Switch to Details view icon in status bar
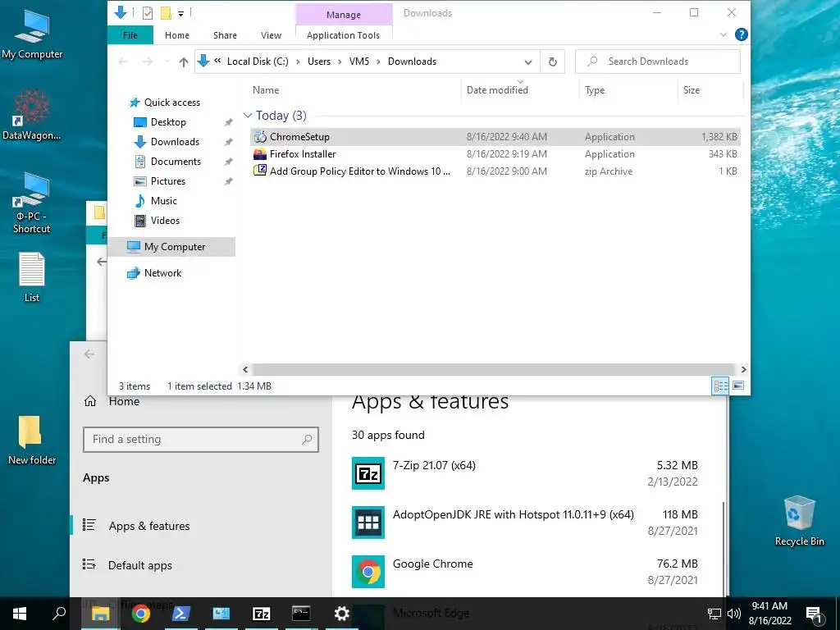Screen dimensions: 840x630 coord(720,386)
